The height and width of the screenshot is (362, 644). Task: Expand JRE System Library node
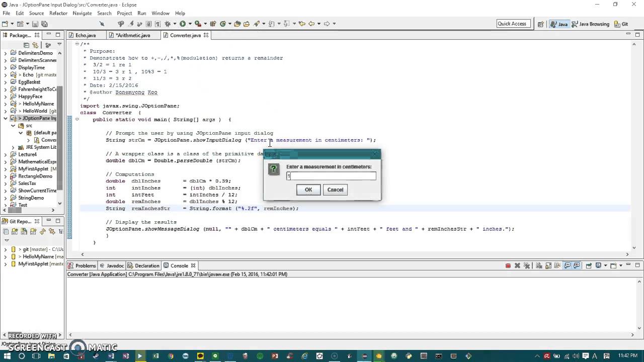(13, 147)
